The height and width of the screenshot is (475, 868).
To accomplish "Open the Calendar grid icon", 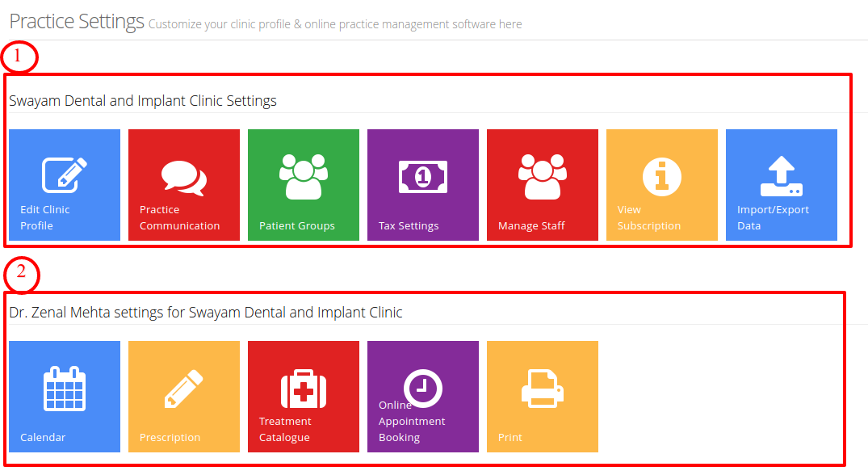I will point(65,389).
